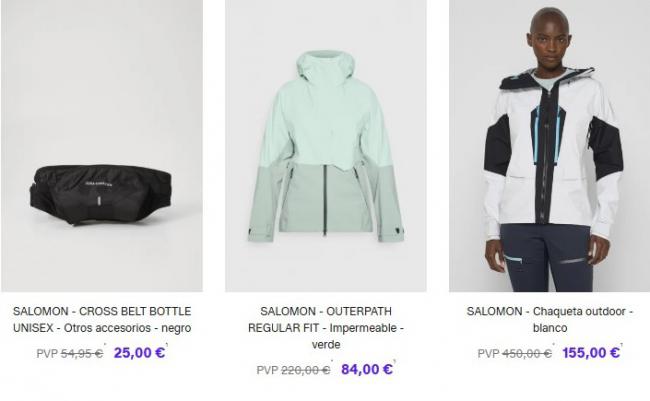The height and width of the screenshot is (401, 650).
Task: Click the crossed-out PVP 450,00 € price
Action: click(x=514, y=354)
